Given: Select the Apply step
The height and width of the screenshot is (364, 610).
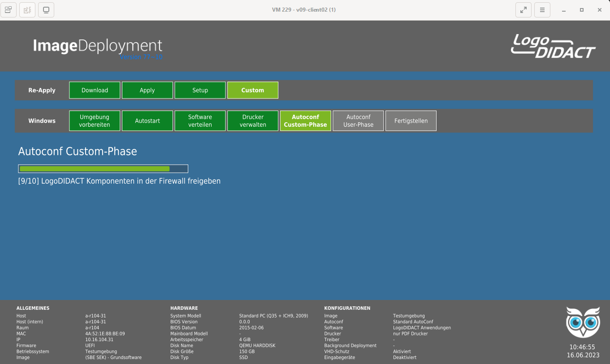Looking at the screenshot, I should (147, 90).
